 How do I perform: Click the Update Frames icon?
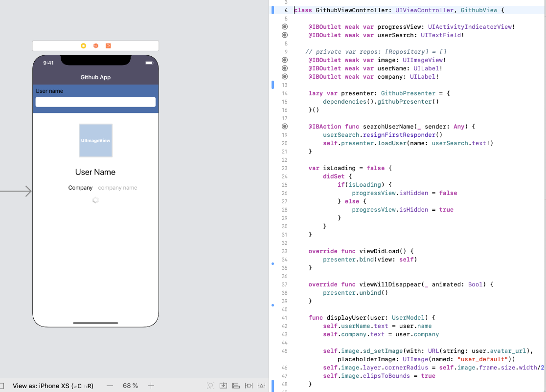point(210,386)
